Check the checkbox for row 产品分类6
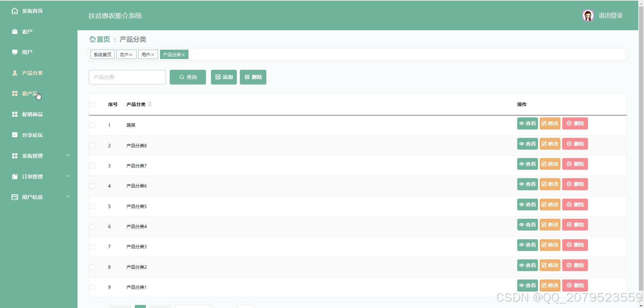644x308 pixels. click(92, 186)
